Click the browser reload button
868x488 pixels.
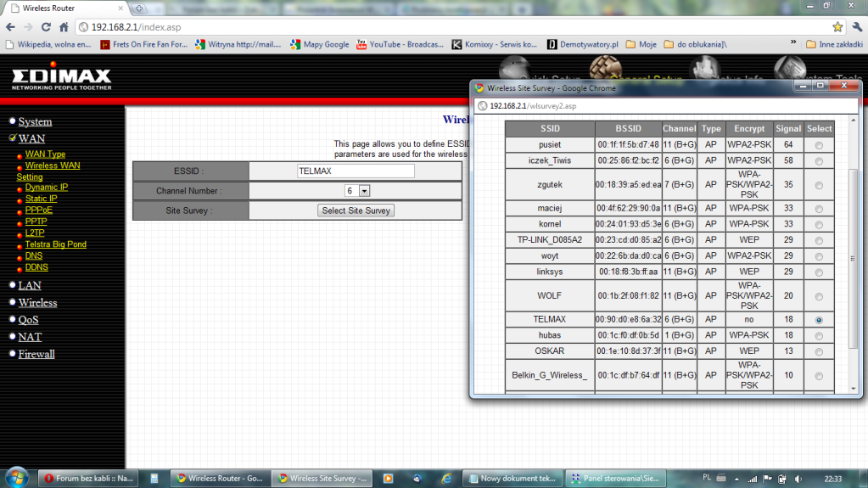pyautogui.click(x=46, y=27)
